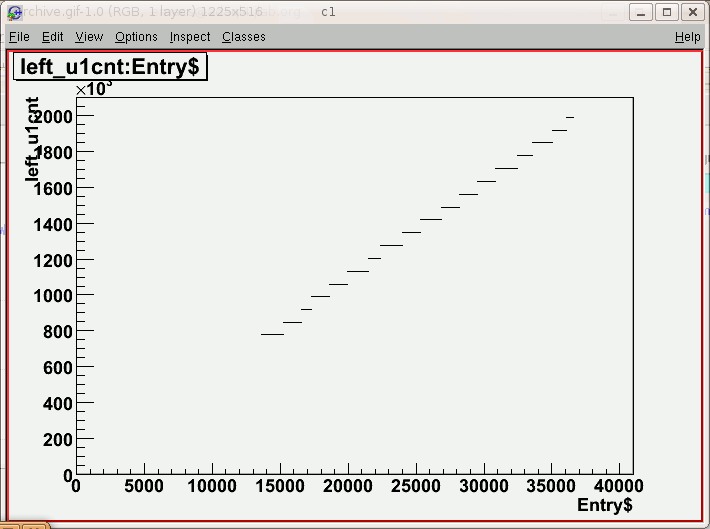This screenshot has height=529, width=710.
Task: Maximize the c1 canvas window
Action: tap(667, 12)
